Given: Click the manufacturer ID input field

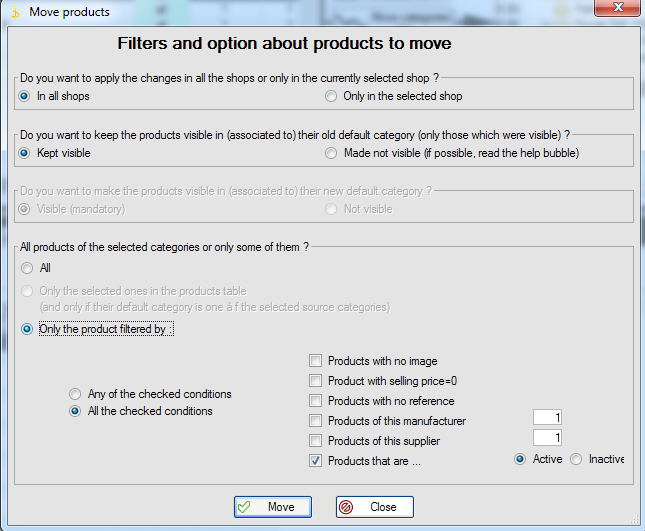Looking at the screenshot, I should point(548,417).
